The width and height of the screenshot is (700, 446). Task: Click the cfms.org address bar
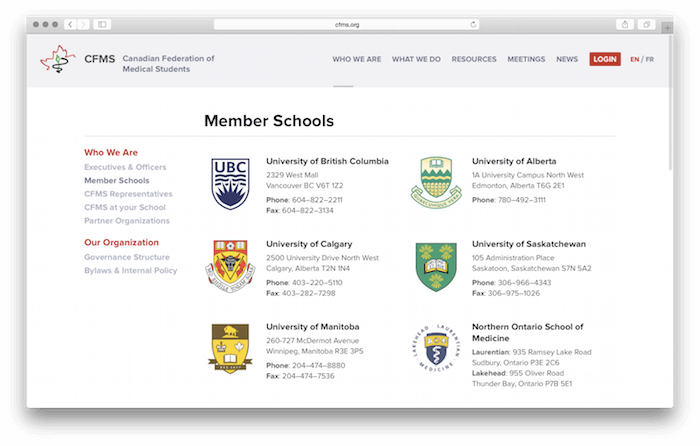coord(346,24)
